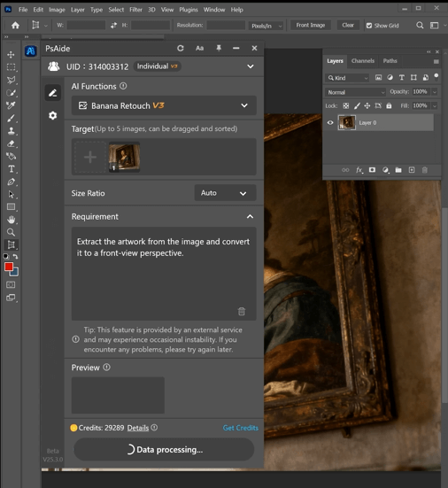The image size is (448, 488).
Task: Toggle lock transparent pixels
Action: 346,105
